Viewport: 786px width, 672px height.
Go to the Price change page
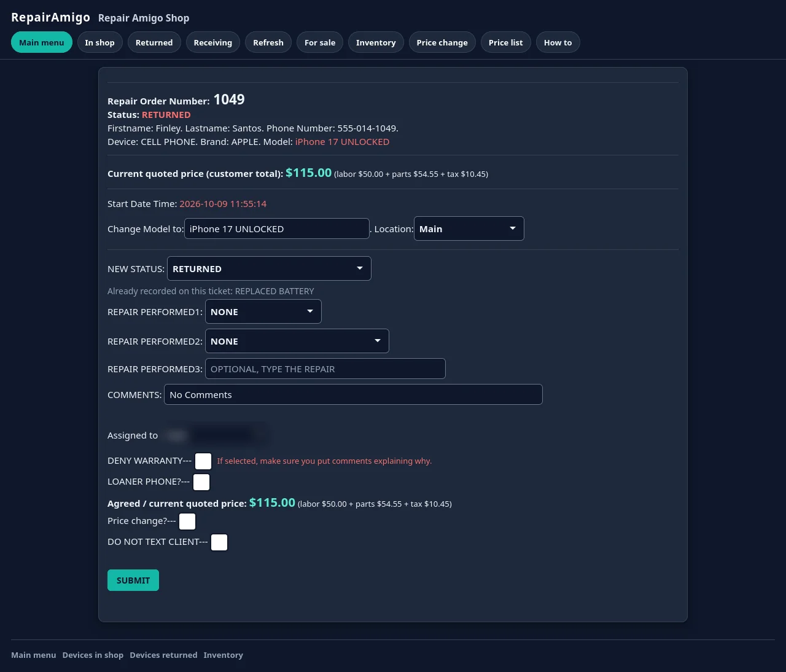(x=442, y=42)
